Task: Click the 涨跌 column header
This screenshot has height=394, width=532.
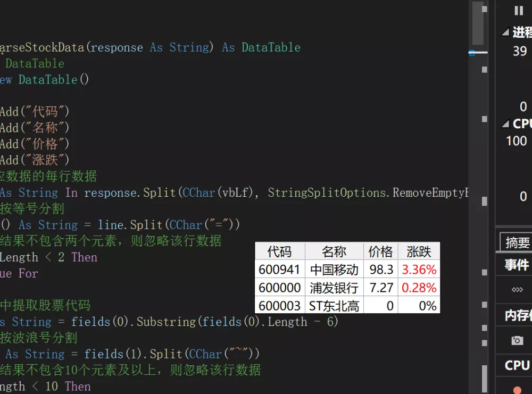Action: (x=419, y=252)
